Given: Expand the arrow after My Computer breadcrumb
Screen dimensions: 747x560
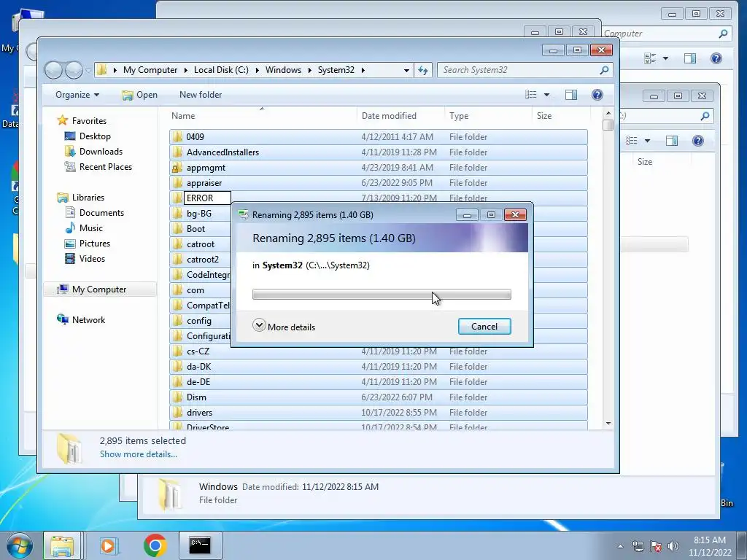Looking at the screenshot, I should click(x=186, y=70).
